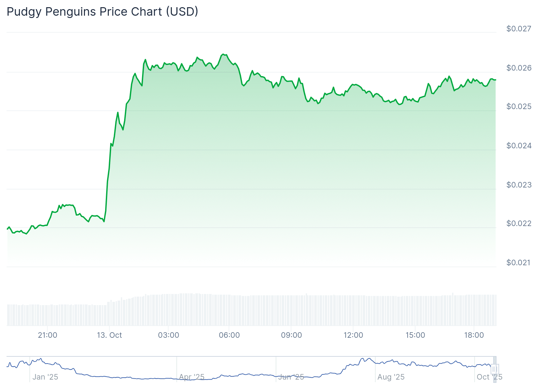Click the 21:00 time axis label
This screenshot has width=537, height=392.
coord(47,335)
